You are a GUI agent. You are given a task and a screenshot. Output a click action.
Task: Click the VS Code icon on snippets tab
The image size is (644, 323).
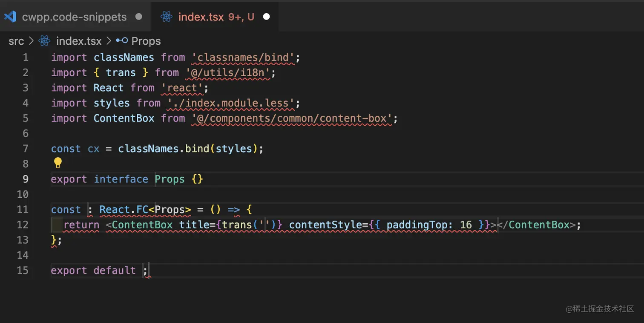coord(10,17)
